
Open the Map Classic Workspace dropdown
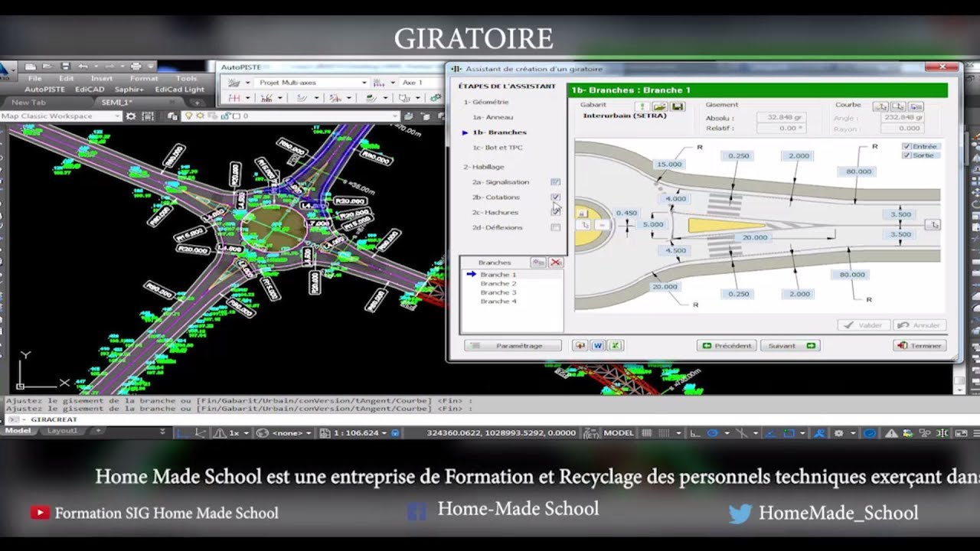pos(117,116)
